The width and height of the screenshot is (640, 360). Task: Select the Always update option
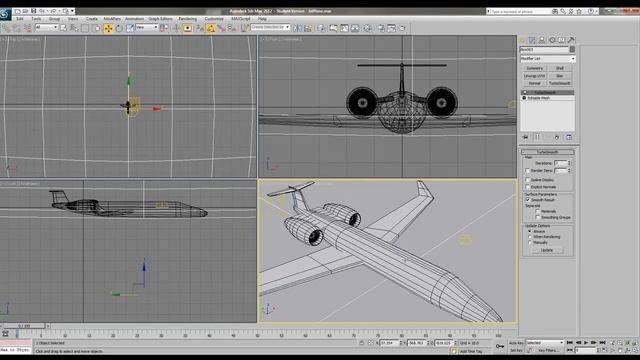[x=530, y=231]
